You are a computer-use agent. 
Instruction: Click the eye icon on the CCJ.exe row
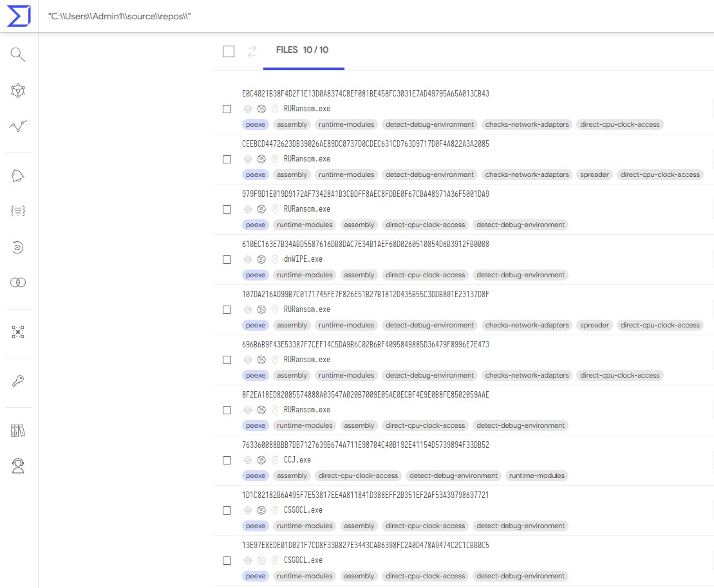pyautogui.click(x=248, y=460)
